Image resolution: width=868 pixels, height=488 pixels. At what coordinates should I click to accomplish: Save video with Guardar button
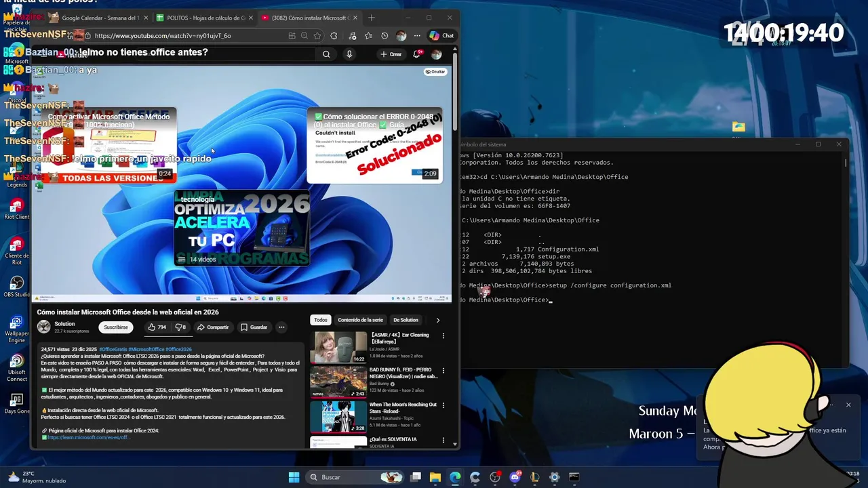pyautogui.click(x=254, y=327)
